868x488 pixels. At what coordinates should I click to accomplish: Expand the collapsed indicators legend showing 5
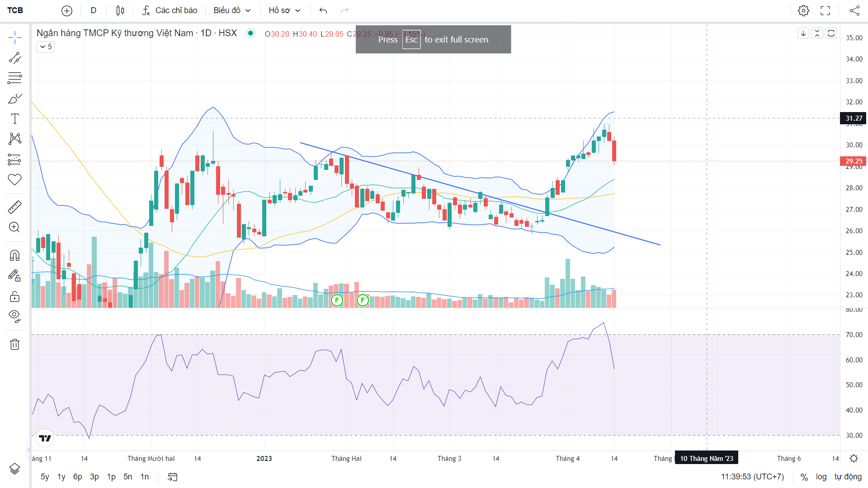click(46, 47)
